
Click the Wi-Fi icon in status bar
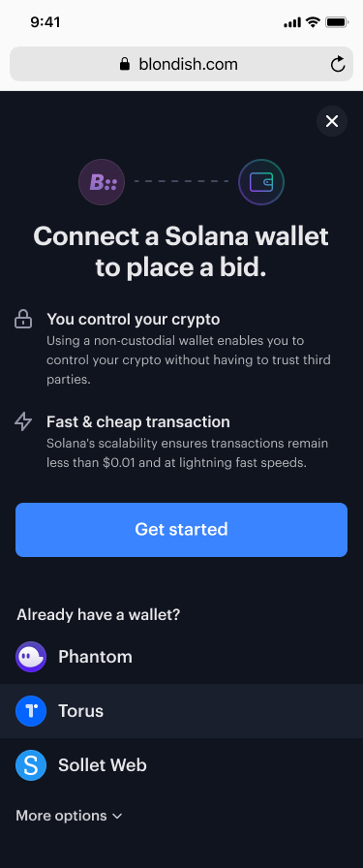313,22
